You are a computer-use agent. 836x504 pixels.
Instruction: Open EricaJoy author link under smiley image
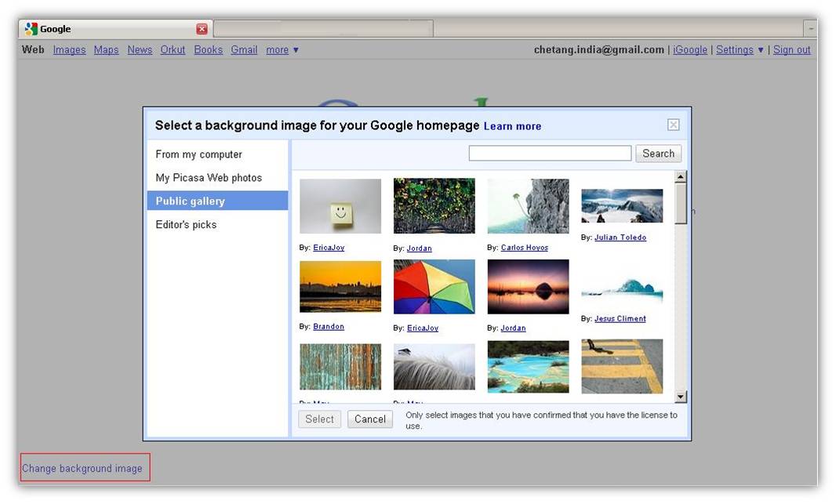(x=329, y=248)
